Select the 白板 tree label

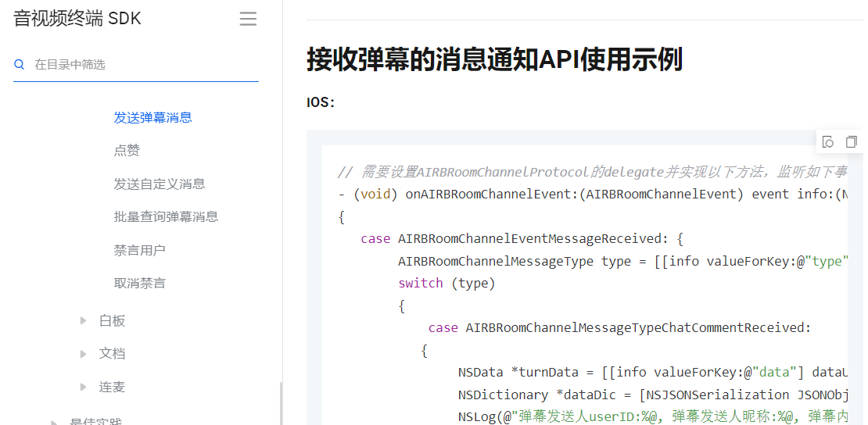click(113, 320)
